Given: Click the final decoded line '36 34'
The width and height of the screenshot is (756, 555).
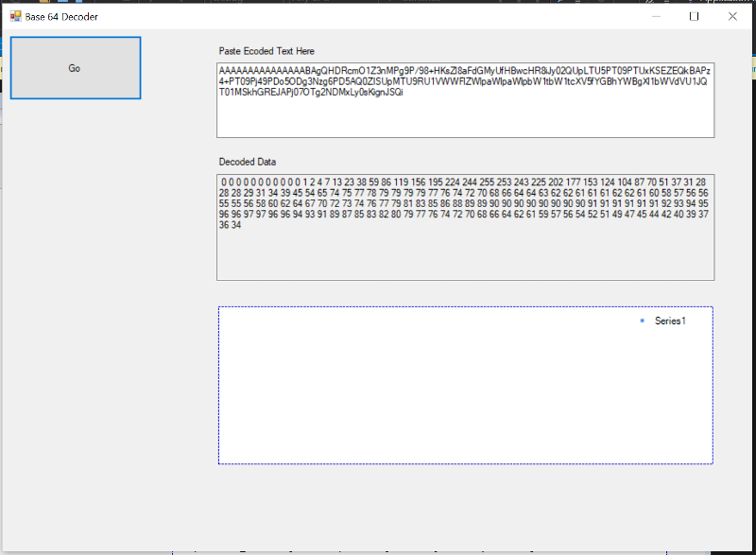Looking at the screenshot, I should coord(230,225).
